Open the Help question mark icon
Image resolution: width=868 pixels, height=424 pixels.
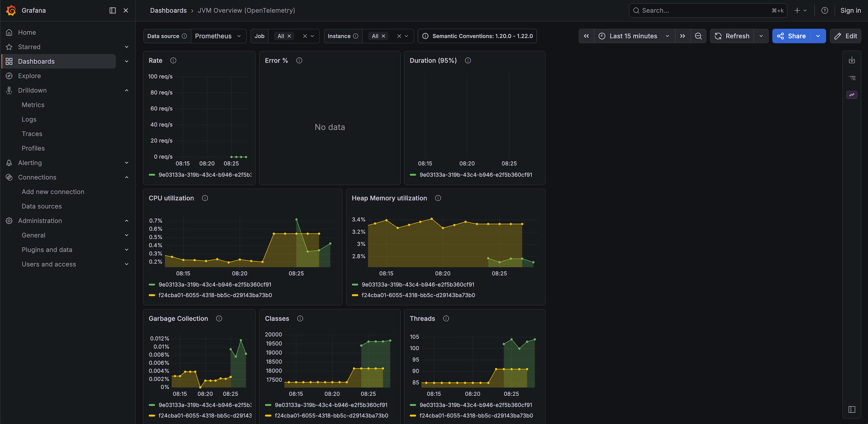tap(825, 10)
